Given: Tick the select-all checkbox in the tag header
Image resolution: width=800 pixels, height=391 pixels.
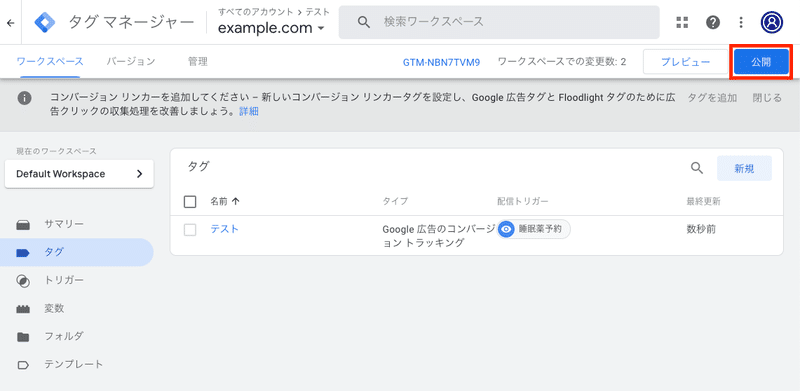Looking at the screenshot, I should 190,202.
